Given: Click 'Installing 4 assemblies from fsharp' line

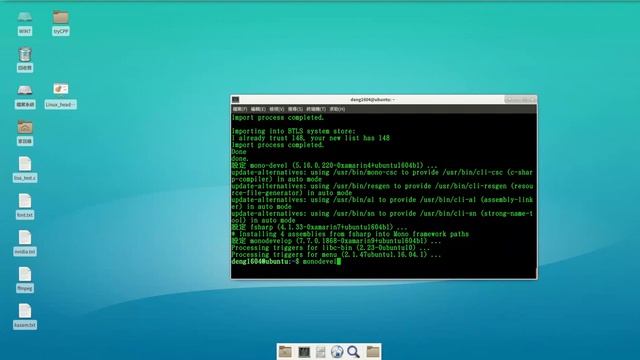Looking at the screenshot, I should pyautogui.click(x=350, y=234).
